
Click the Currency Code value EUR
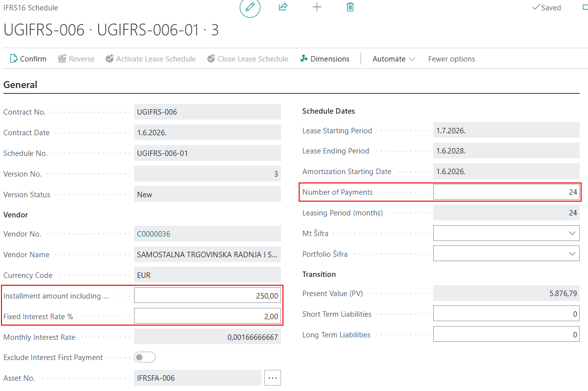click(207, 275)
